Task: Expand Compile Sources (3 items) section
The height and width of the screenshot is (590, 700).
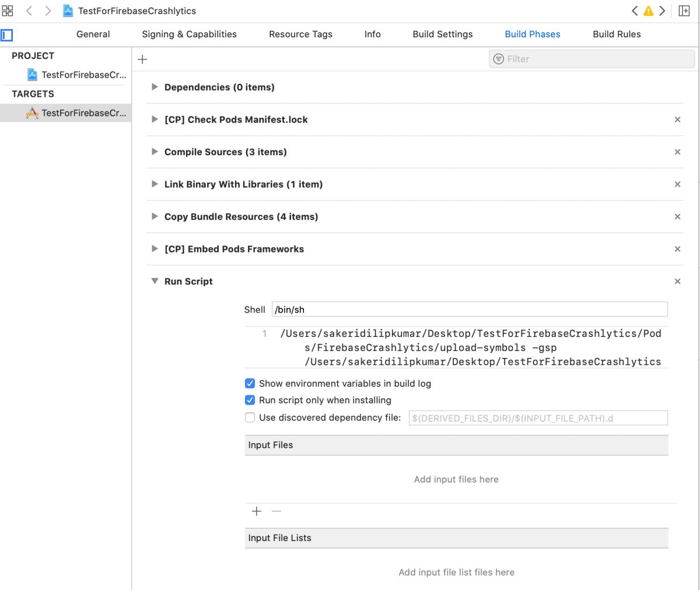Action: pyautogui.click(x=155, y=152)
